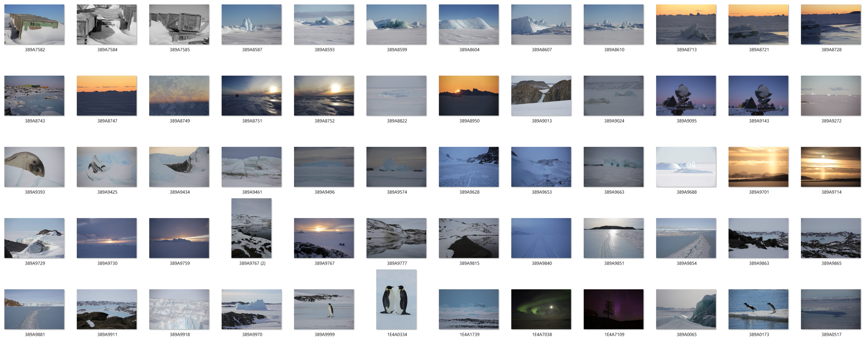The image size is (868, 340).
Task: Click thumbnail 389A9854
Action: tap(686, 238)
